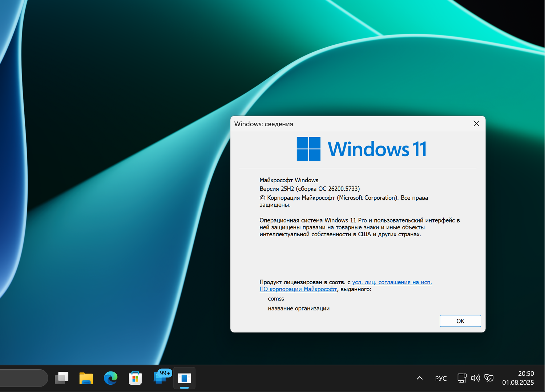
Task: Open the усл. лиц. соглашения hyperlink
Action: click(392, 282)
